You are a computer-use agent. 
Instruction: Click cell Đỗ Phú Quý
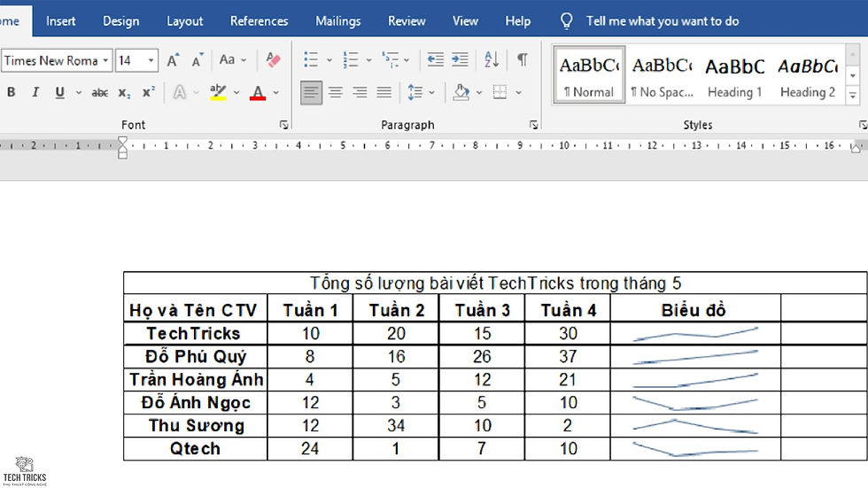tap(196, 356)
